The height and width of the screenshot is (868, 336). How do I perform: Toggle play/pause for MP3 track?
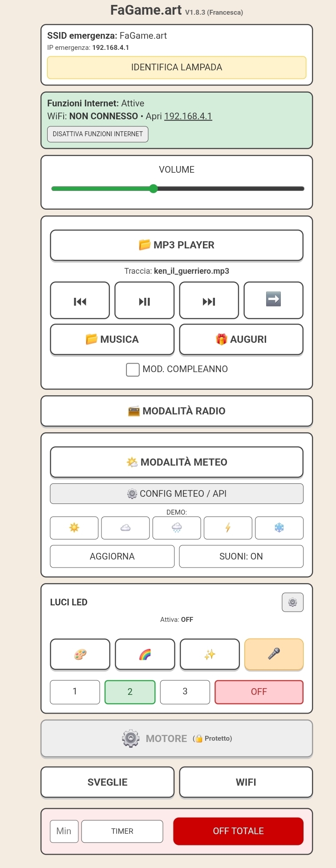pyautogui.click(x=144, y=300)
